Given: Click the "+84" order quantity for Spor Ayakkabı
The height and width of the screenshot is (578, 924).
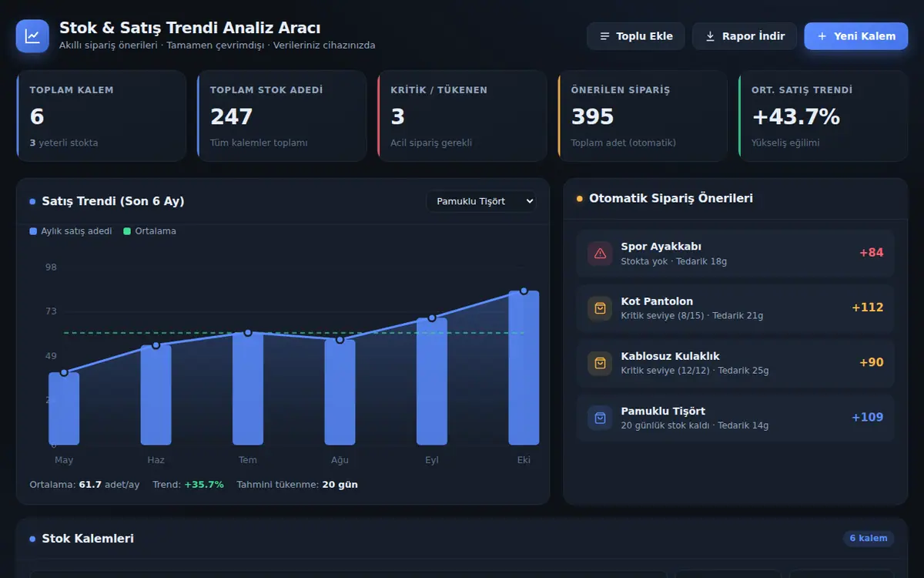Looking at the screenshot, I should pos(872,253).
